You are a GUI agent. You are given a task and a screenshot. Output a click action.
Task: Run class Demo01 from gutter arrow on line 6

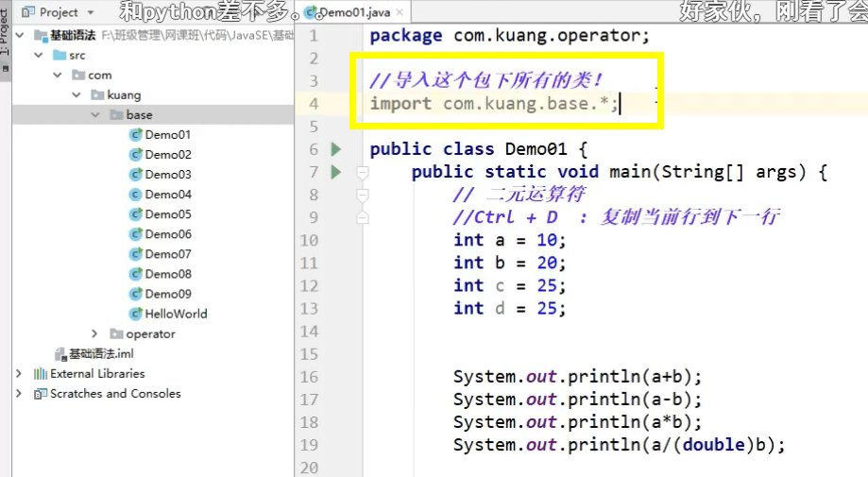[x=336, y=149]
